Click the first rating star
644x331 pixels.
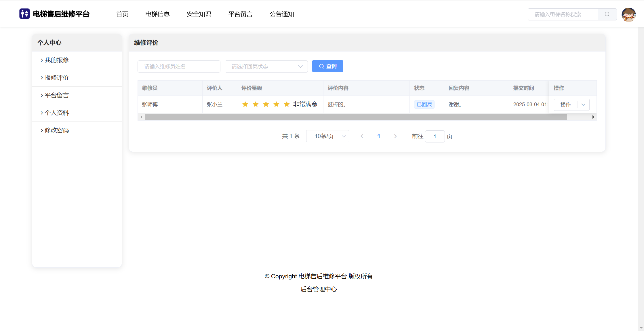pyautogui.click(x=245, y=104)
